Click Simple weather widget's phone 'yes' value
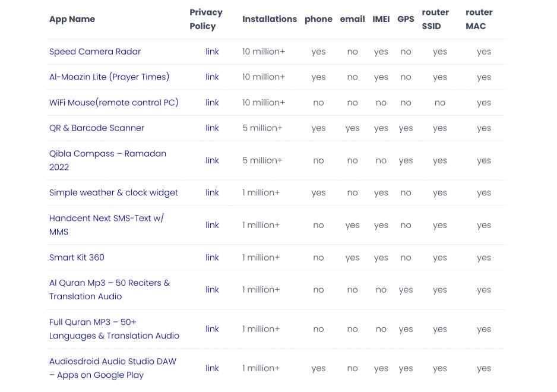 pyautogui.click(x=319, y=194)
